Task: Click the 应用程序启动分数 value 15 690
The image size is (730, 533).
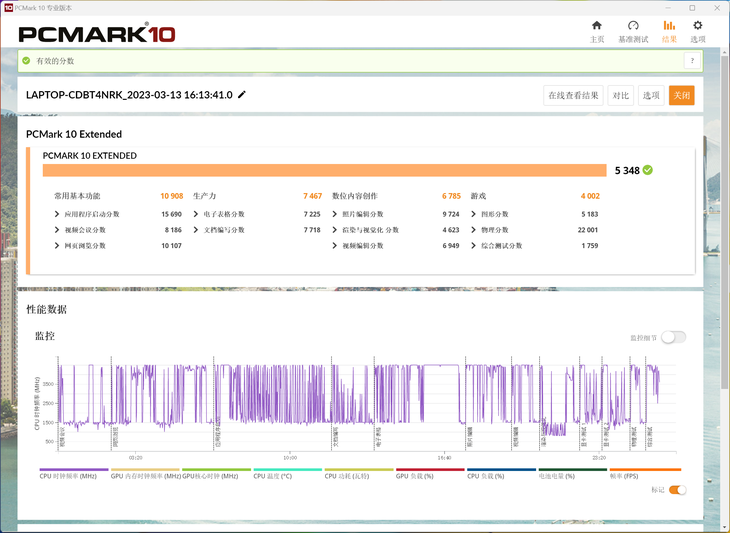Action: pos(171,214)
